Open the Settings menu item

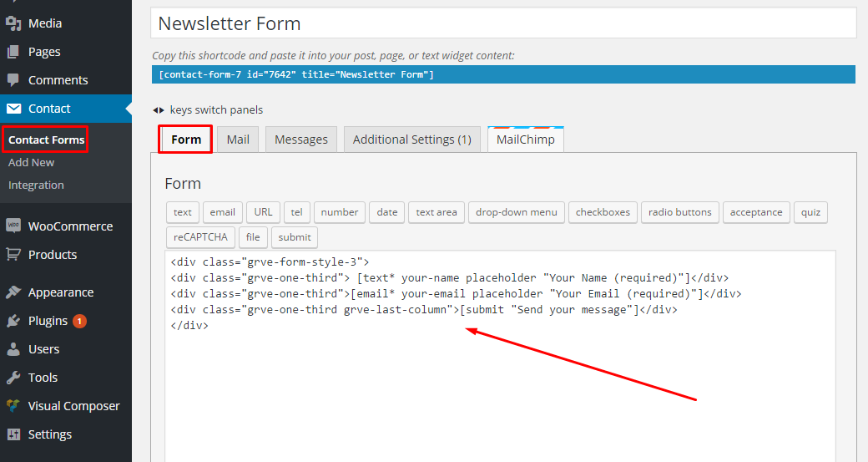coord(50,434)
